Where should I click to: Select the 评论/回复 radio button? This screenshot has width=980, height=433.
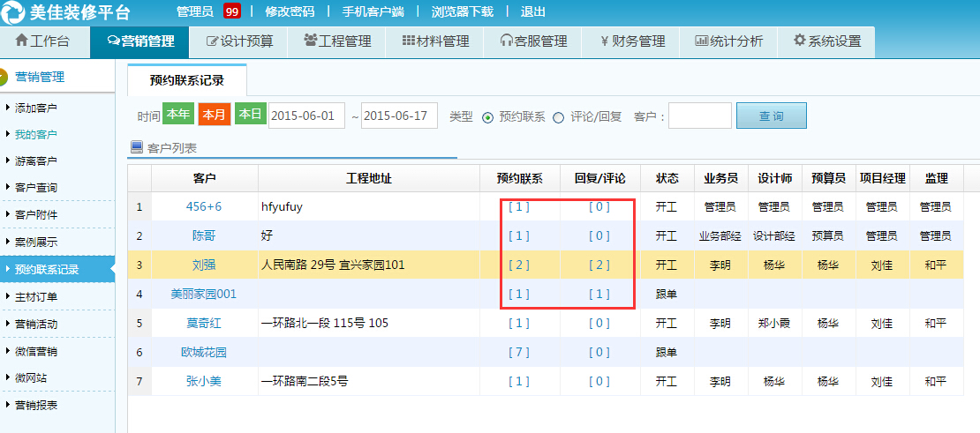tap(558, 117)
